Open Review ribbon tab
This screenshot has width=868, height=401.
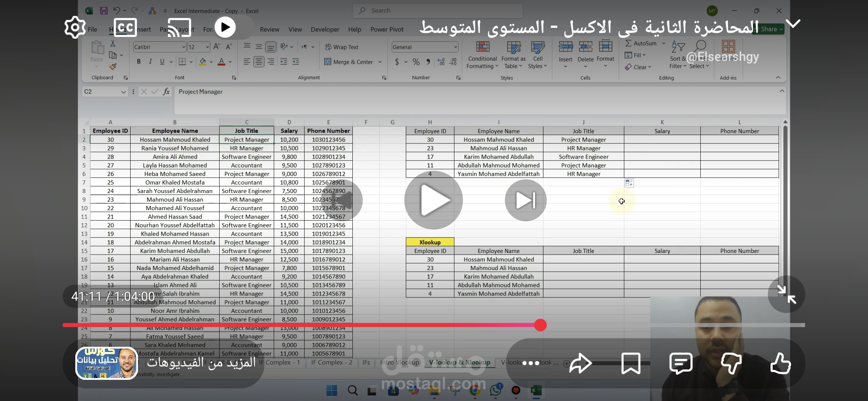click(270, 29)
